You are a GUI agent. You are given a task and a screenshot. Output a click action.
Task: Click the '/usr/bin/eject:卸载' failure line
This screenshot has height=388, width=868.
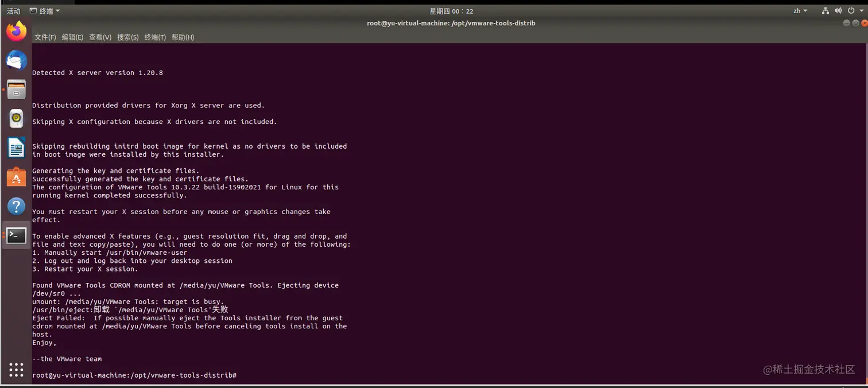pyautogui.click(x=130, y=310)
